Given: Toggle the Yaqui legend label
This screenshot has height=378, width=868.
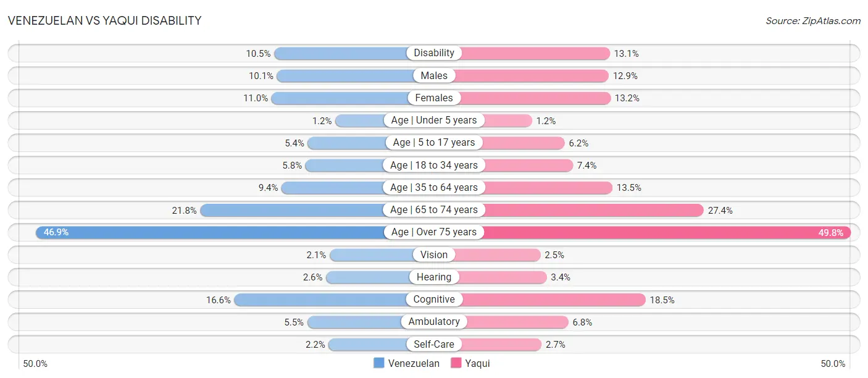Looking at the screenshot, I should pyautogui.click(x=477, y=363).
